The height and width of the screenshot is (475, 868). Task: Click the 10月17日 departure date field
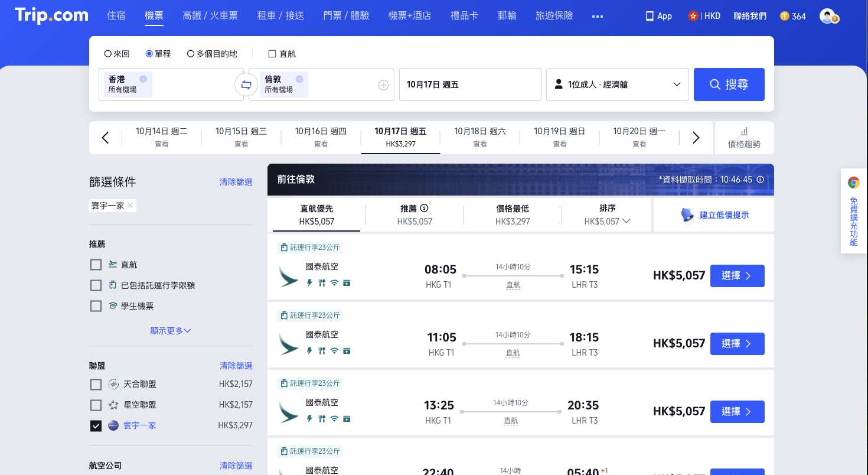tap(470, 84)
